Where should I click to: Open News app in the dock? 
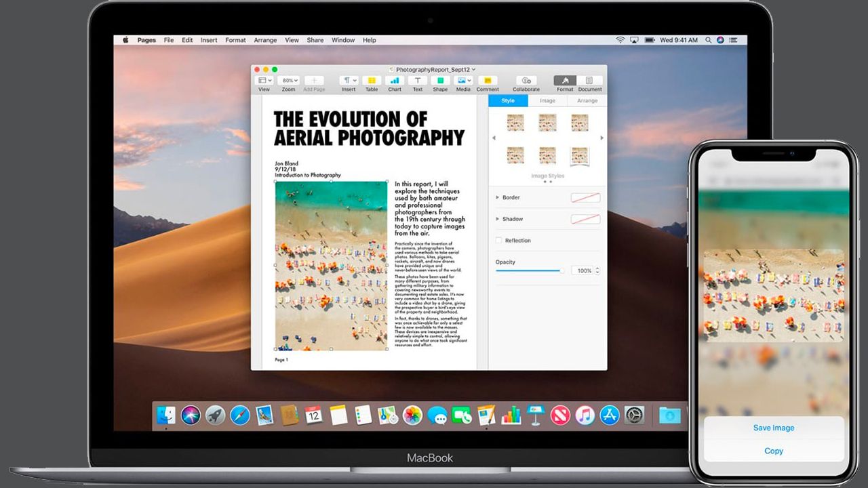pyautogui.click(x=560, y=415)
